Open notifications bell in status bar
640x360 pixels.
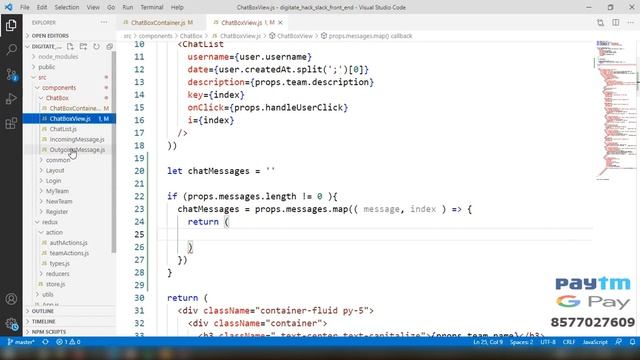coord(632,342)
